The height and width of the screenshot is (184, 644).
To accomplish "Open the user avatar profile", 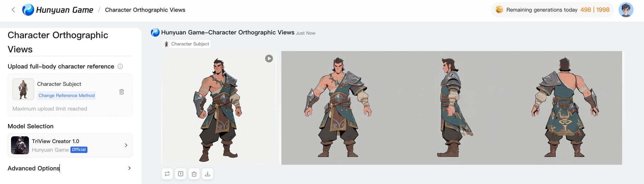I will 626,10.
